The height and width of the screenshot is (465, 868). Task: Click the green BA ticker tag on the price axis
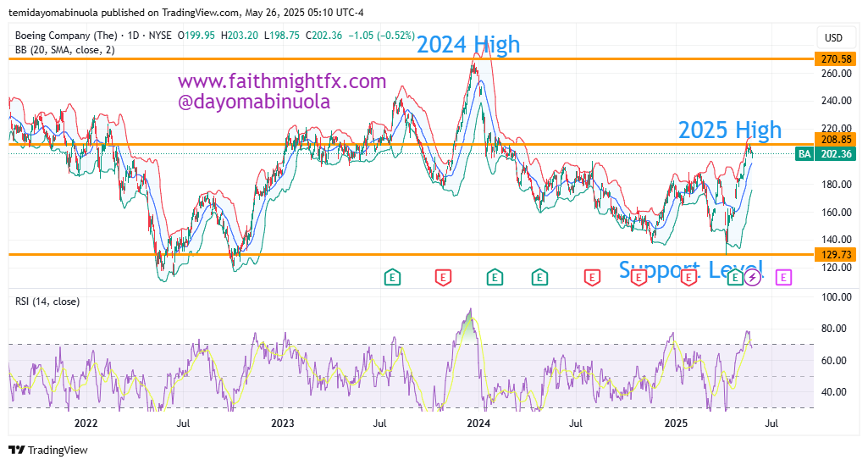(804, 154)
